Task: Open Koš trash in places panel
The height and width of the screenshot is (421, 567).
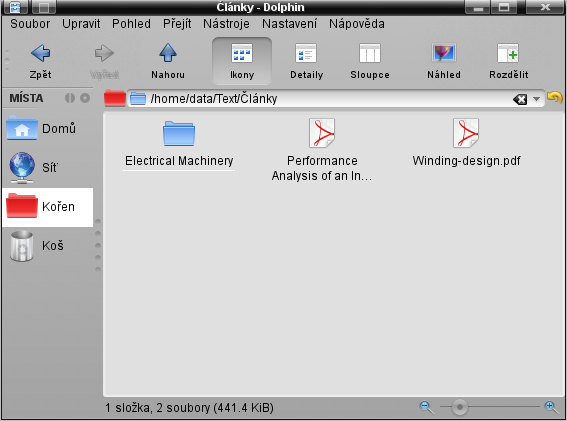Action: (x=47, y=246)
